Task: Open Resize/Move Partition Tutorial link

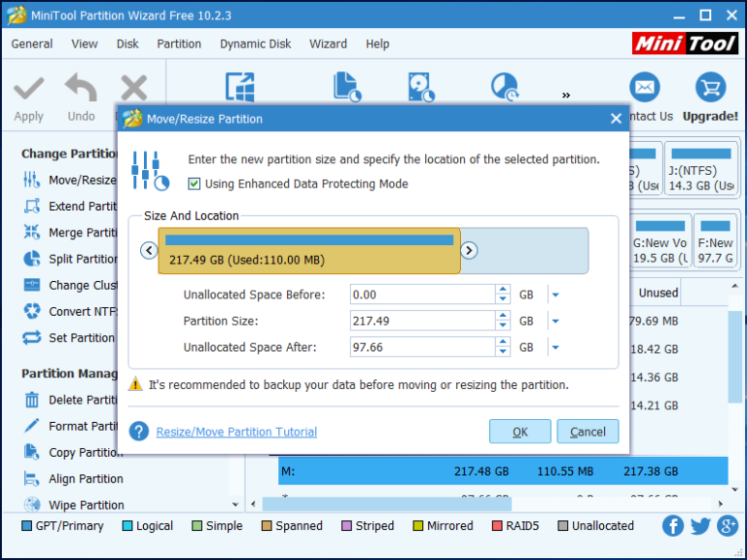Action: 236,432
